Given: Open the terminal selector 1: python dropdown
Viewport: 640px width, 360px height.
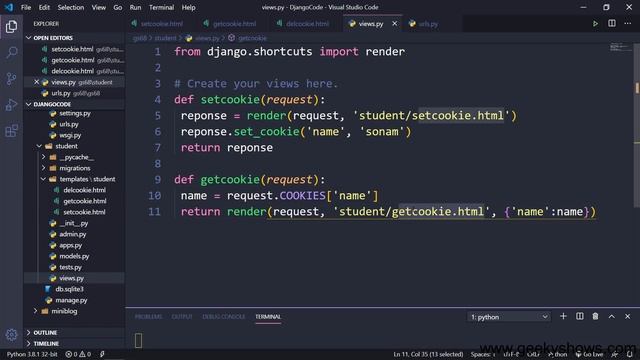Looking at the screenshot, I should (509, 317).
